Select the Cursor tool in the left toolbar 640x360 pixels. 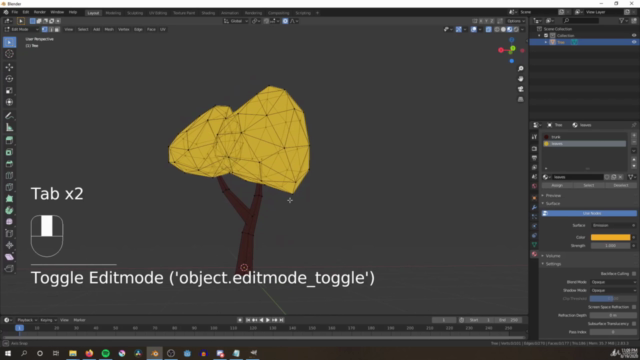click(x=9, y=54)
